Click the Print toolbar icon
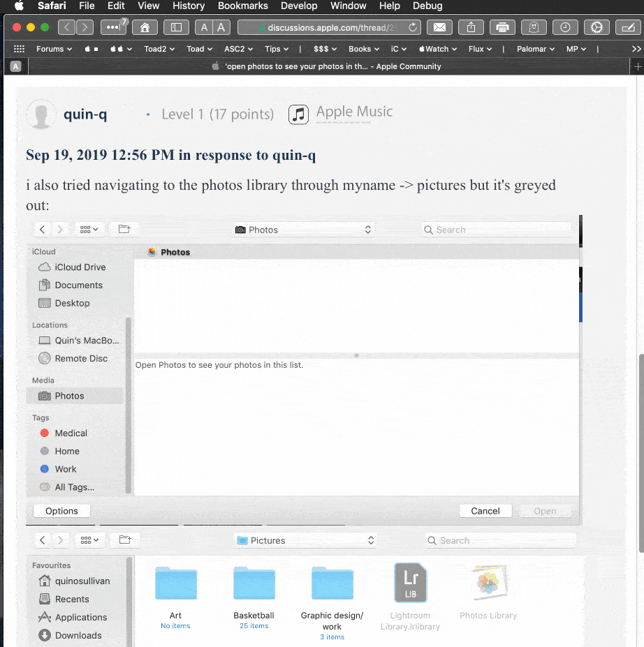 (x=502, y=28)
